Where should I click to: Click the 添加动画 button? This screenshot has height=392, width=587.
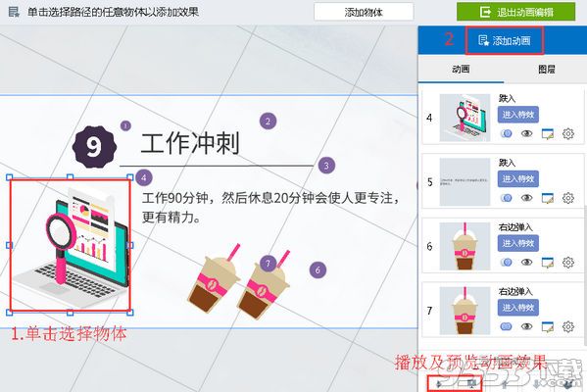pos(505,40)
